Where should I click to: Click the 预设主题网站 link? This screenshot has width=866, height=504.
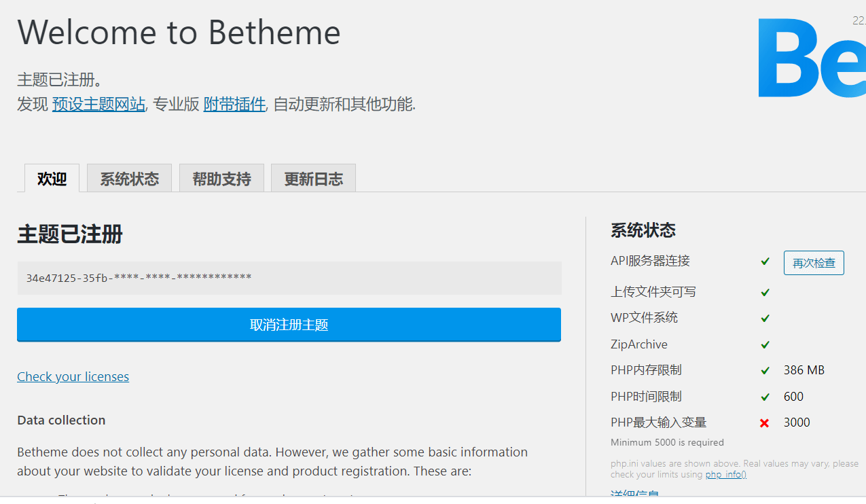pyautogui.click(x=98, y=104)
